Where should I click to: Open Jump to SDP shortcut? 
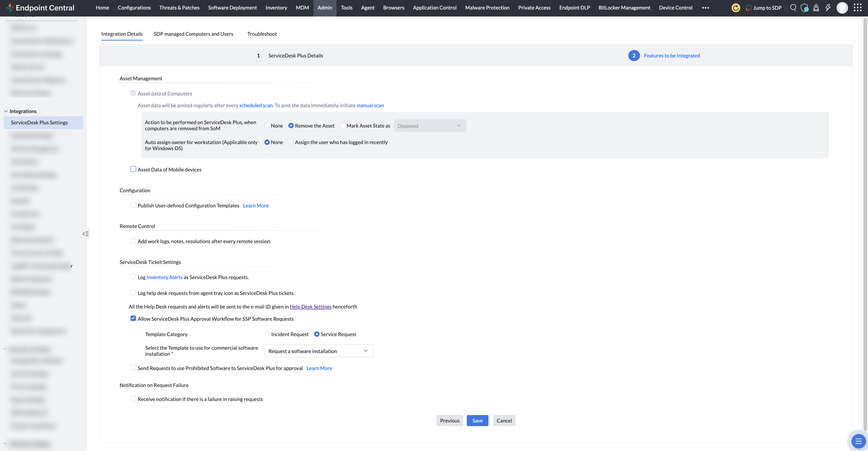tap(764, 8)
